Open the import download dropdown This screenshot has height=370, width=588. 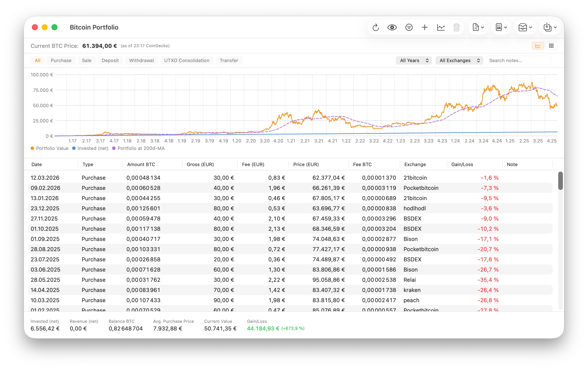coord(550,27)
